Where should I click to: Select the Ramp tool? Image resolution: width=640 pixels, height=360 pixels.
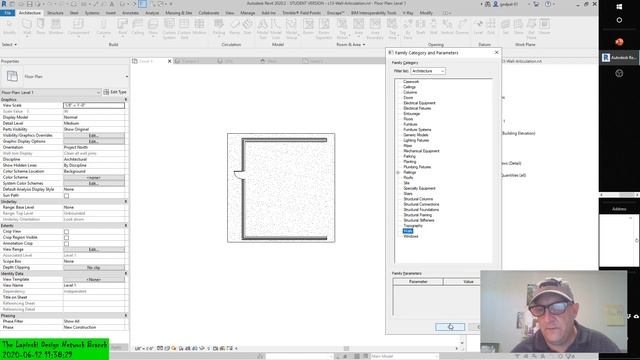(235, 27)
